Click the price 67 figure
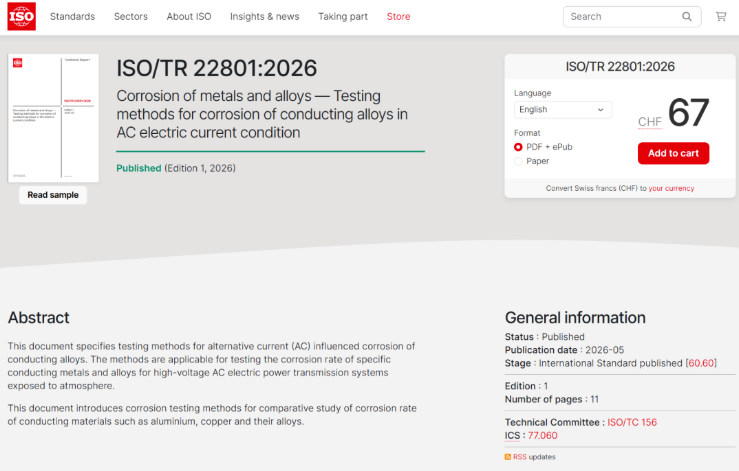The width and height of the screenshot is (739, 471). 688,112
